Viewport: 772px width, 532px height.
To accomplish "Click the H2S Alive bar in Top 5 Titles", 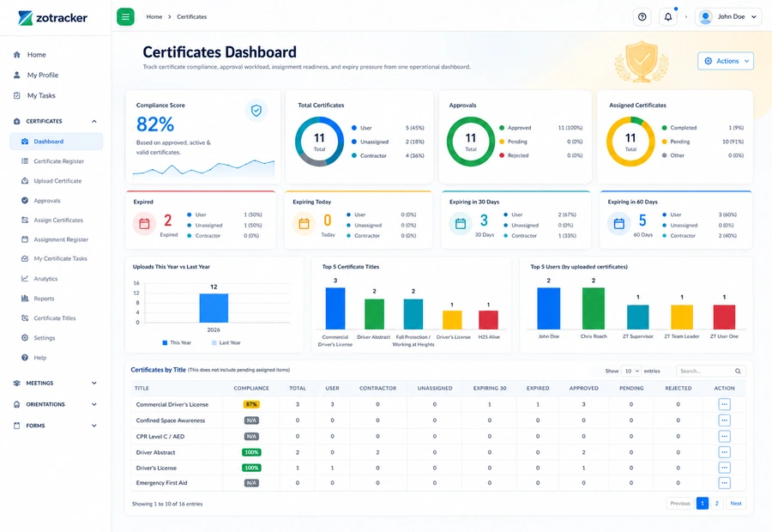I will (488, 320).
